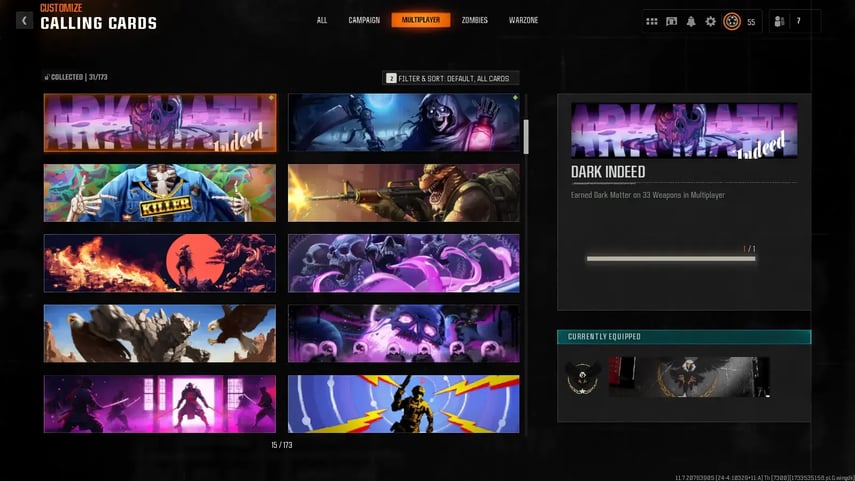
Task: Open Filter & Sort options
Action: coord(451,78)
